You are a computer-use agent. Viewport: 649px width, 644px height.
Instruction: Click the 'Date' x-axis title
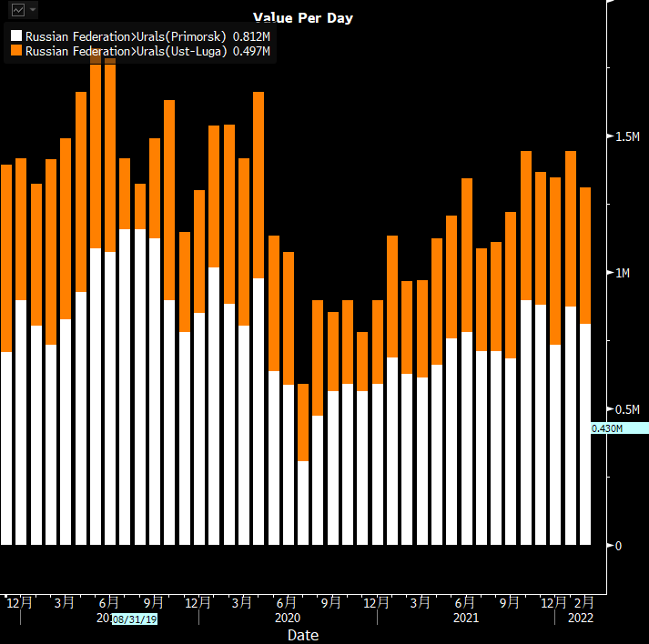(303, 635)
